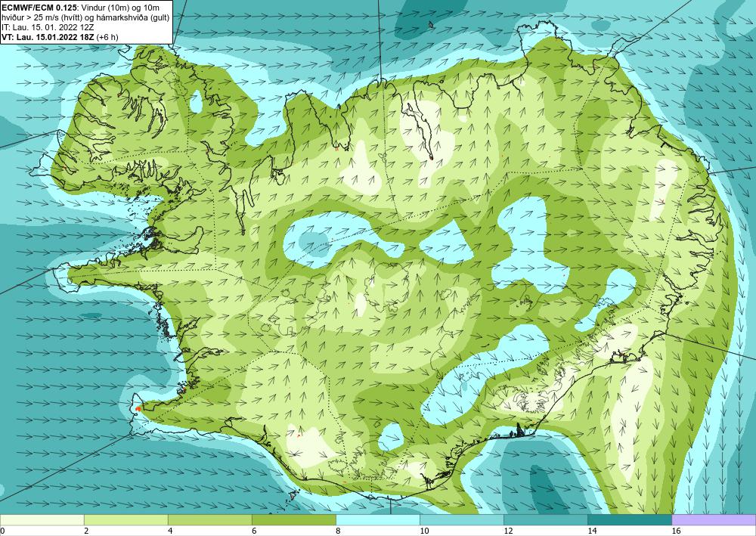Click the light green 2–4 legend swatch
Image resolution: width=756 pixels, height=536 pixels.
pyautogui.click(x=125, y=519)
